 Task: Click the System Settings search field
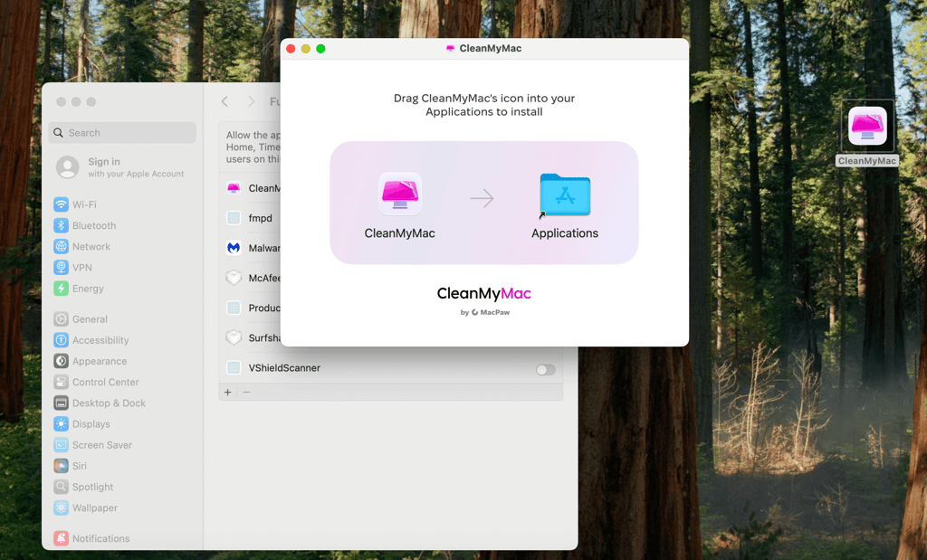pos(122,133)
